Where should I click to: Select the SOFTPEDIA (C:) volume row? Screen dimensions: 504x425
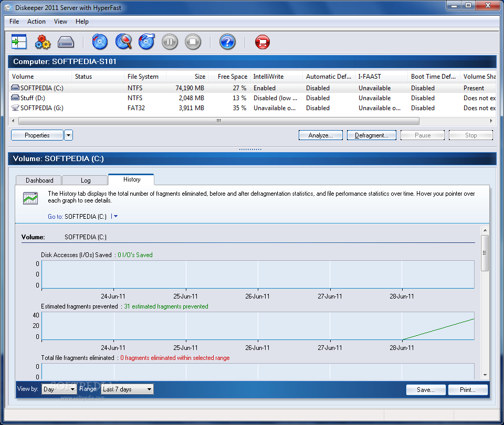point(253,88)
